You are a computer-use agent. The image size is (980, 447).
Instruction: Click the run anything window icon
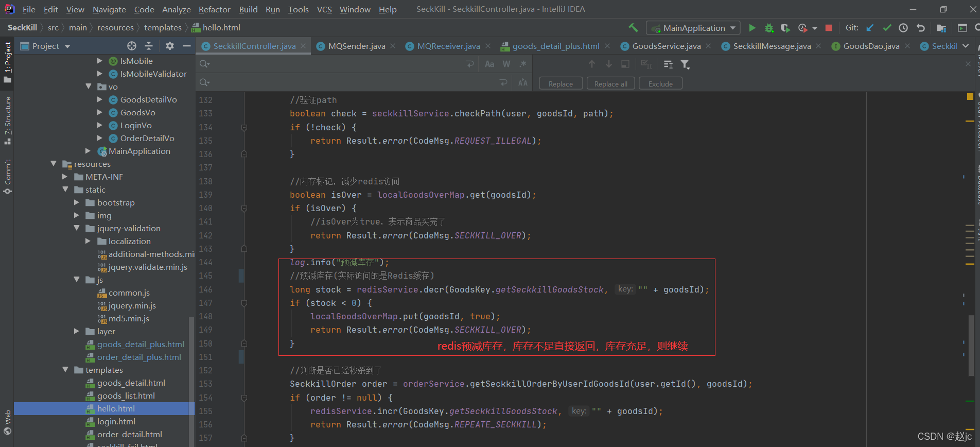click(x=962, y=28)
